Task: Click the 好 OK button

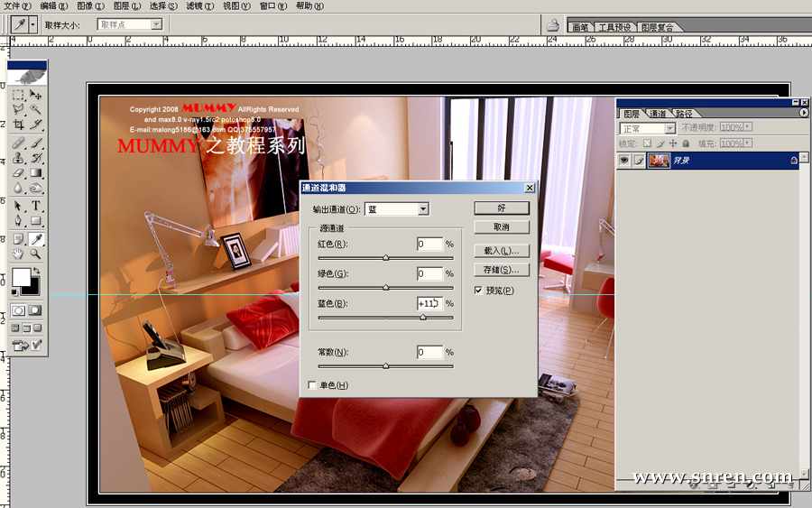Action: point(502,208)
